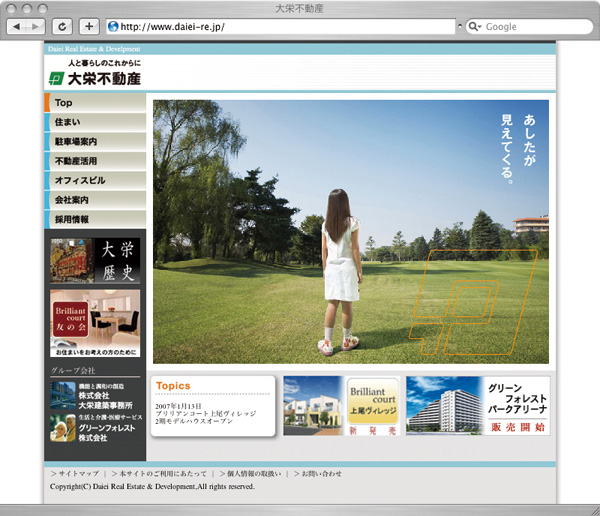This screenshot has width=600, height=516.
Task: Reload the page with the refresh button
Action: 62,26
